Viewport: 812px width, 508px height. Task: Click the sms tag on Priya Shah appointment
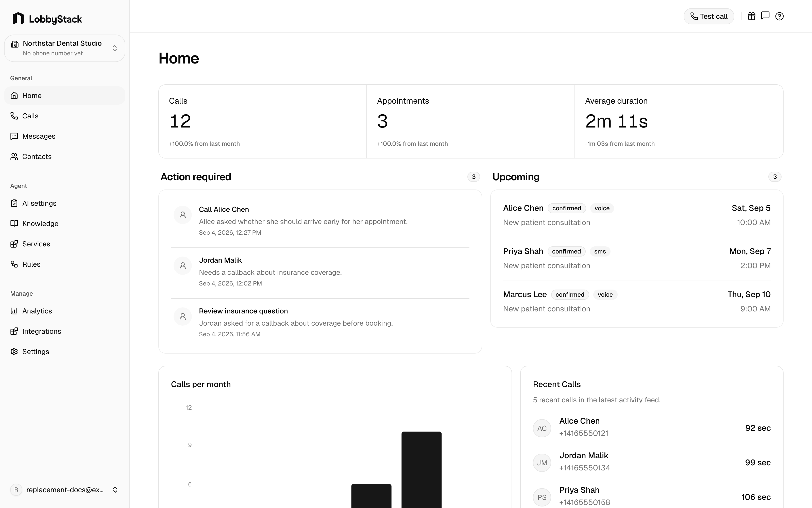tap(600, 251)
